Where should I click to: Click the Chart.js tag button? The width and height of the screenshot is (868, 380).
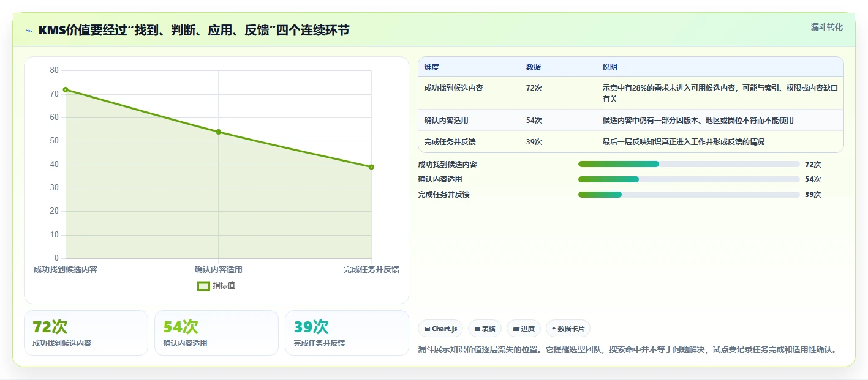pos(440,329)
